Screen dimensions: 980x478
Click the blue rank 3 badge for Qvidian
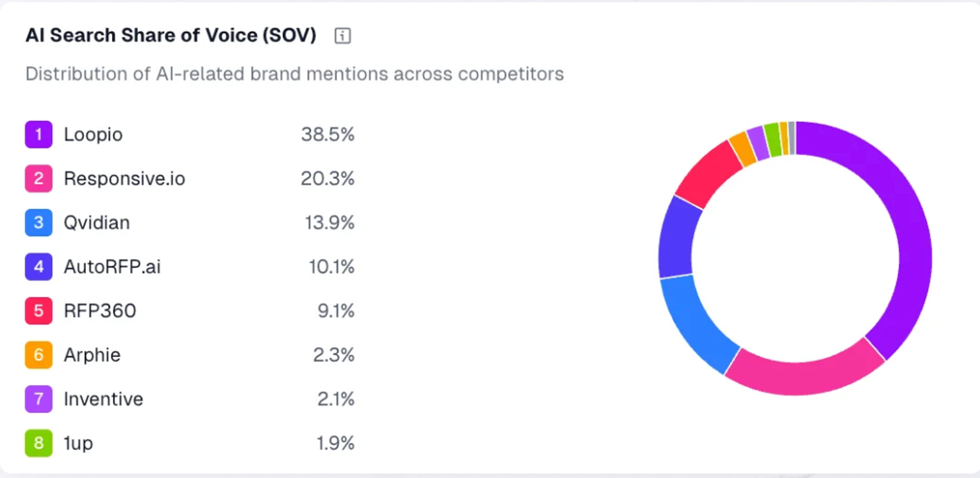pos(39,223)
